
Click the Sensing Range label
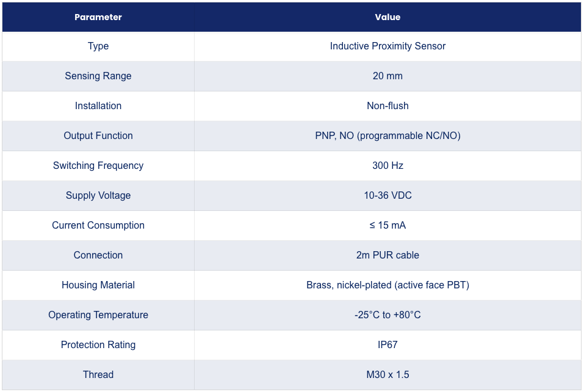pyautogui.click(x=98, y=76)
